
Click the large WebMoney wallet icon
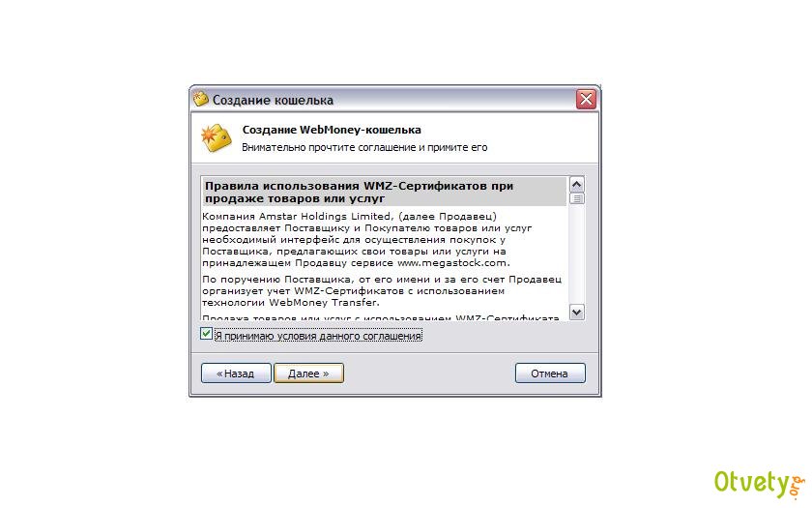(216, 137)
